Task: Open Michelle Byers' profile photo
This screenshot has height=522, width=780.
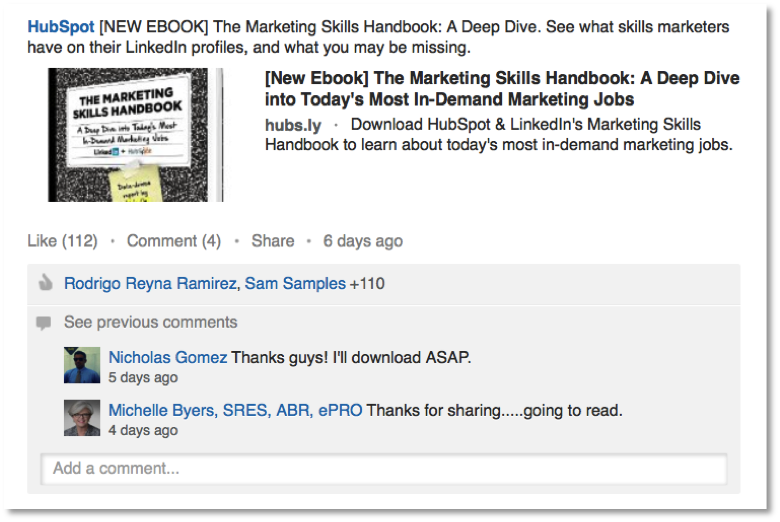Action: (82, 418)
